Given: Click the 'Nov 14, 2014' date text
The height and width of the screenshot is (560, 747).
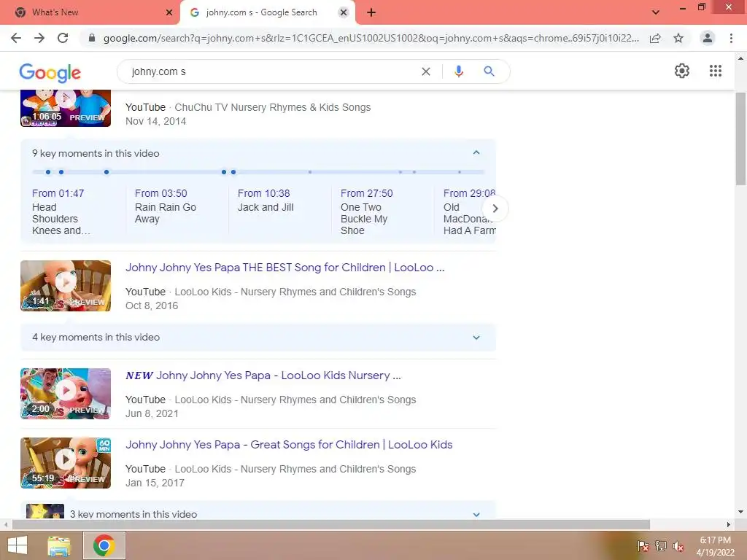Looking at the screenshot, I should coord(156,121).
